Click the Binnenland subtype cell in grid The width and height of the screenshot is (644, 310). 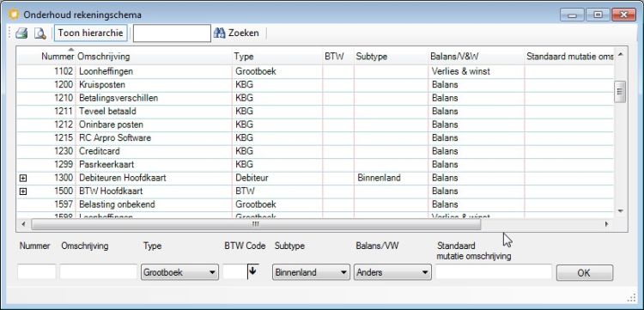tap(379, 179)
